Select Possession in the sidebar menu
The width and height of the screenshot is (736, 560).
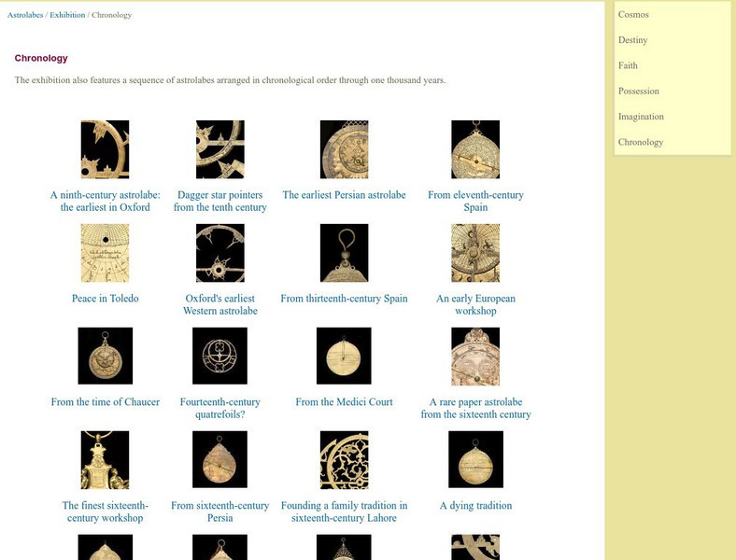638,91
